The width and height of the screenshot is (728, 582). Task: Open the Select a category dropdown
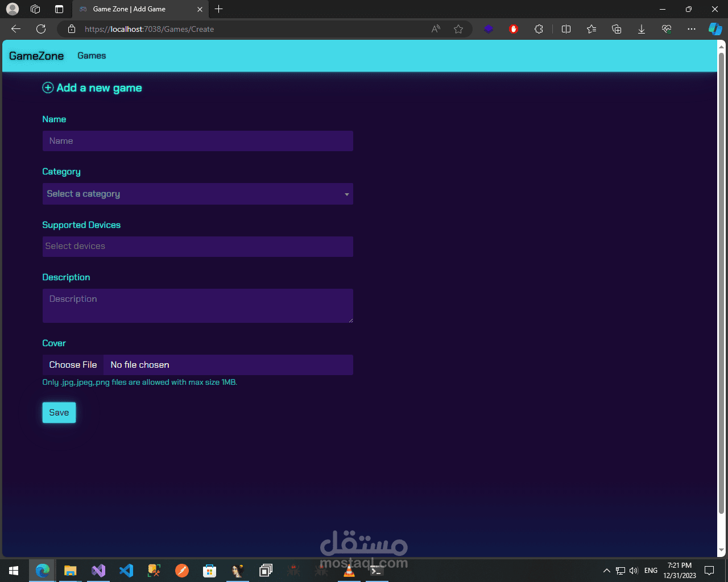(198, 194)
